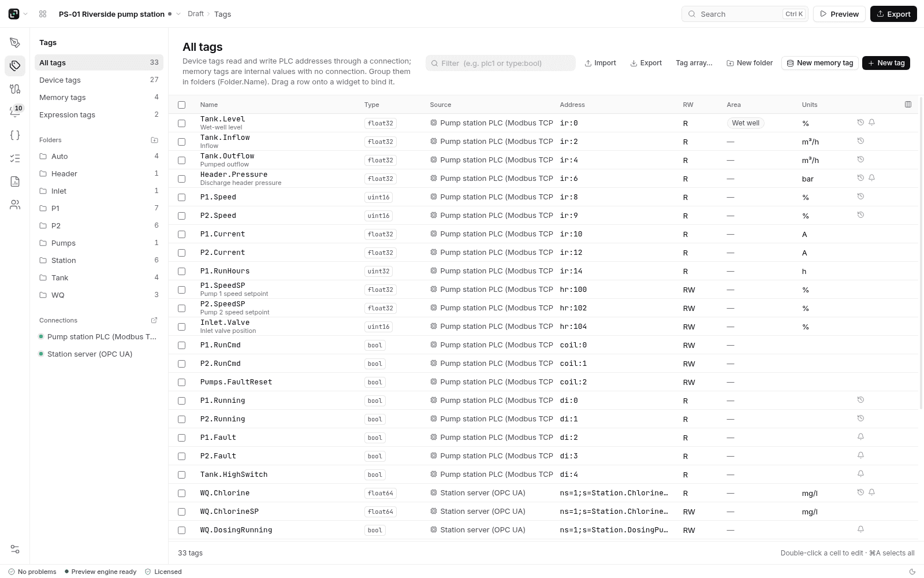
Task: Click the New tag button
Action: coord(886,63)
